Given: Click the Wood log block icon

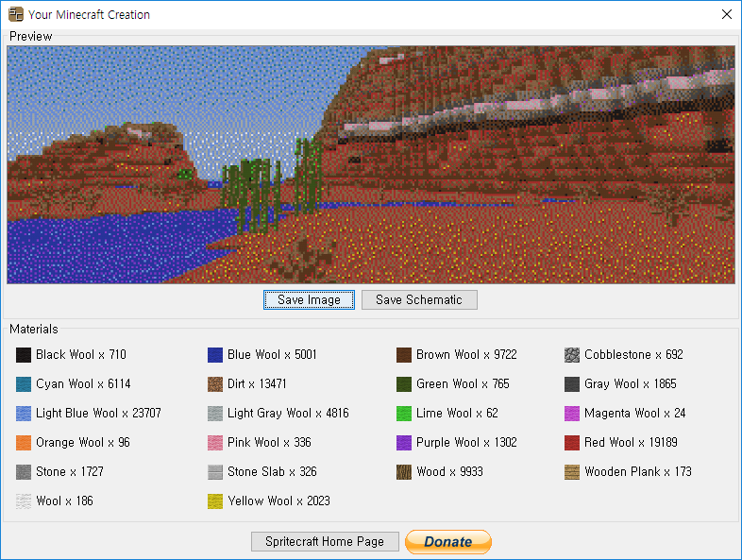Looking at the screenshot, I should [x=404, y=472].
